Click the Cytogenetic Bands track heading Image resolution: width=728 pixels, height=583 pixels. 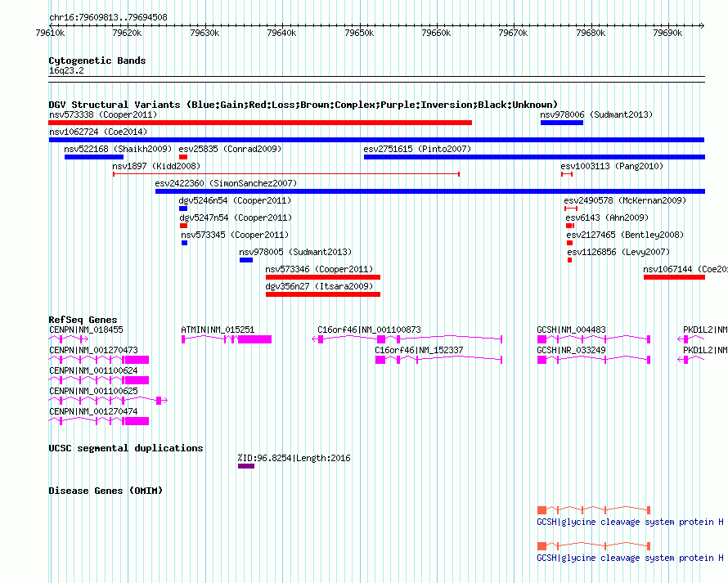[97, 61]
